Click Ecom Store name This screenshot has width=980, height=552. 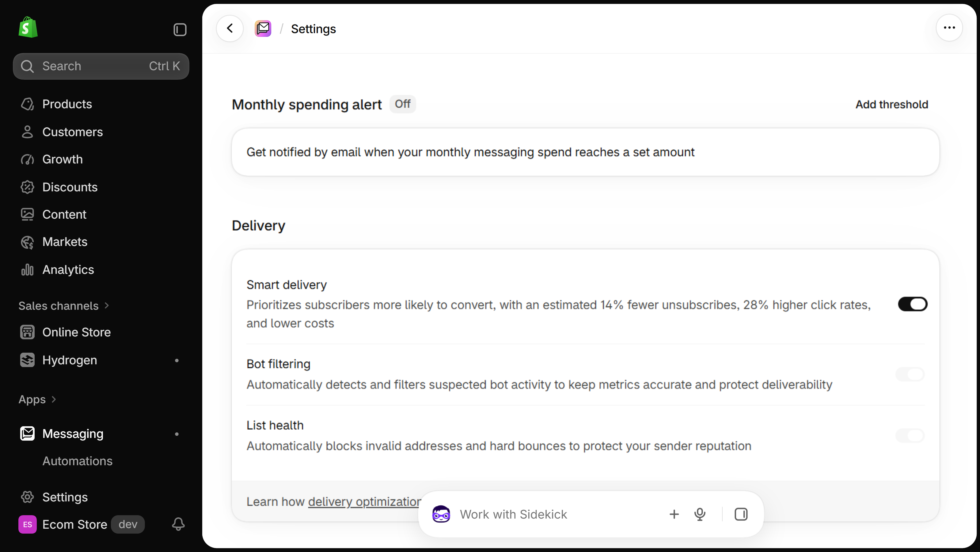pos(74,524)
